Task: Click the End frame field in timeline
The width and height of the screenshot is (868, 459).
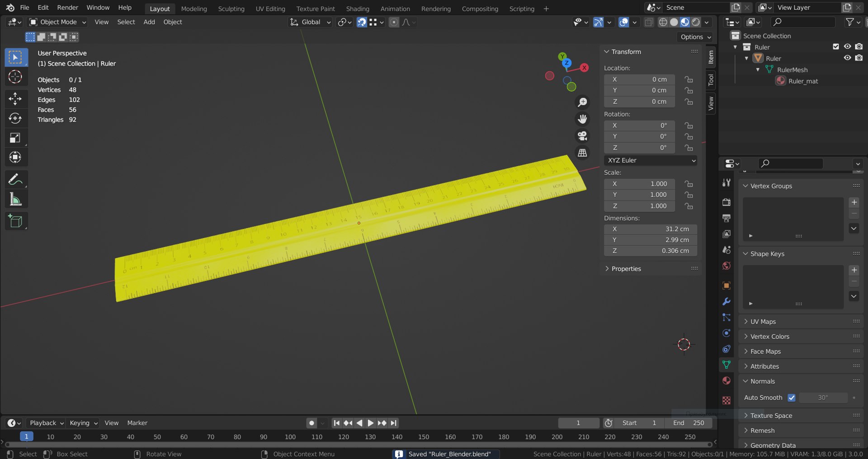Action: 689,423
